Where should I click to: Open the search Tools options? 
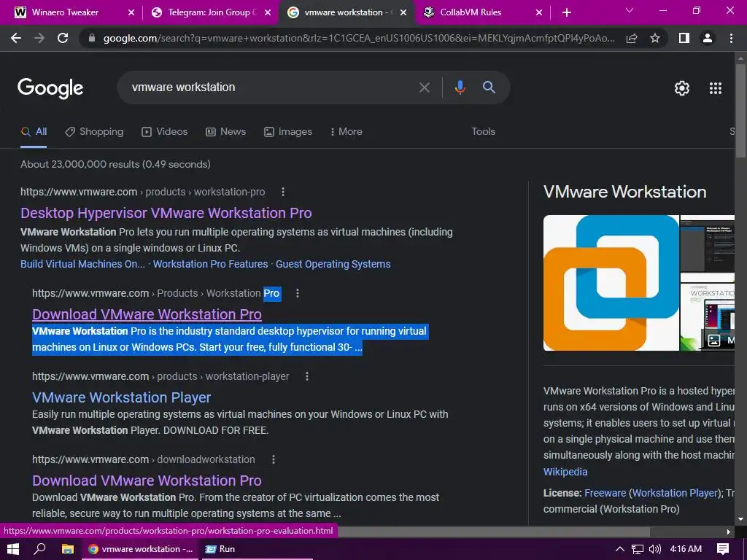483,132
